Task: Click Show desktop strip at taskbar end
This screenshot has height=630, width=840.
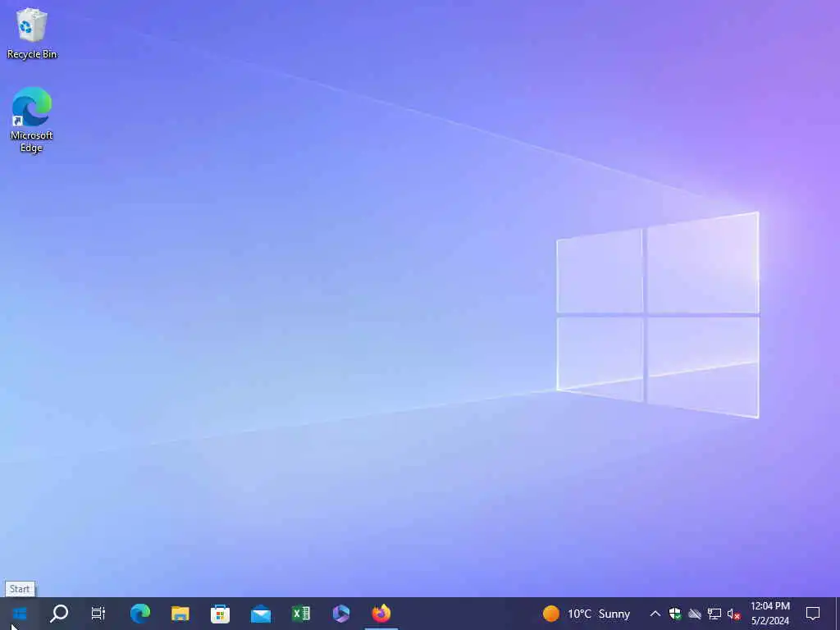Action: 837,614
